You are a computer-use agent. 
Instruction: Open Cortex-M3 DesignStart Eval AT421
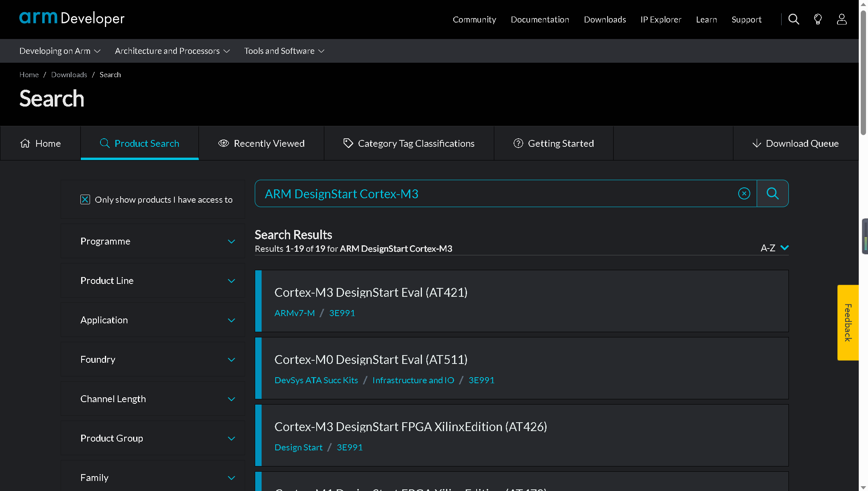pos(370,292)
